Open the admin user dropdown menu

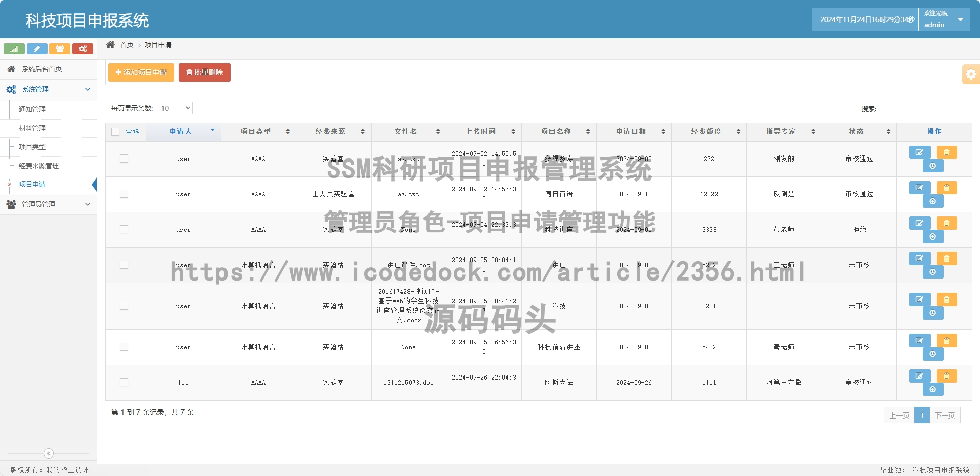944,19
